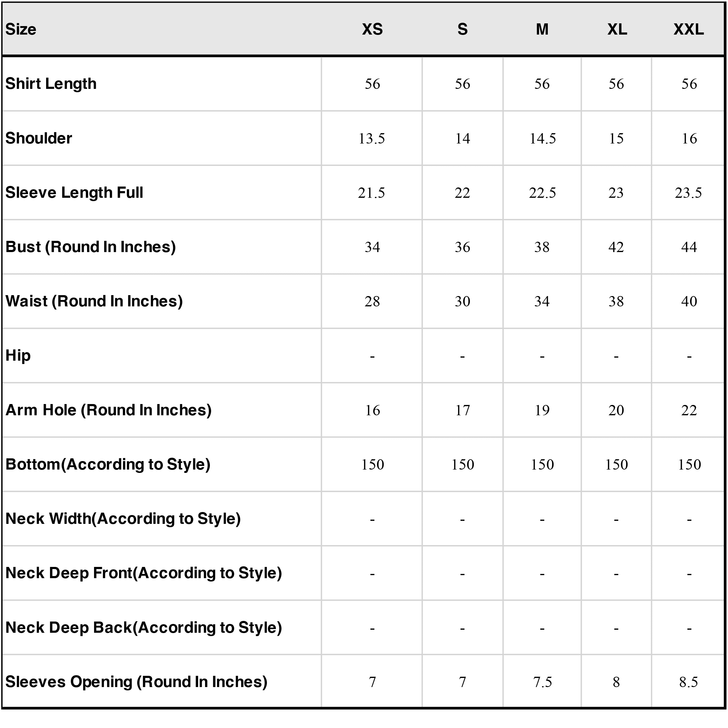Select Neck Deep Back row label

(x=143, y=627)
